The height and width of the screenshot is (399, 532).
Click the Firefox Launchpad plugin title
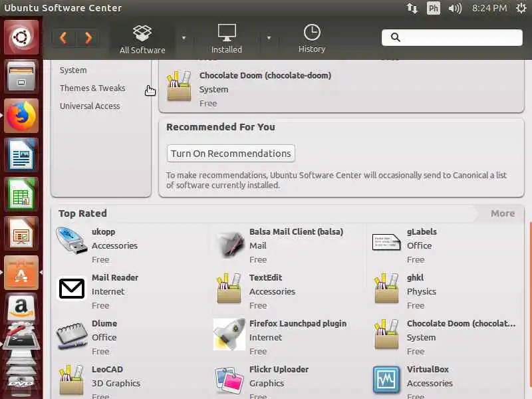click(x=298, y=323)
